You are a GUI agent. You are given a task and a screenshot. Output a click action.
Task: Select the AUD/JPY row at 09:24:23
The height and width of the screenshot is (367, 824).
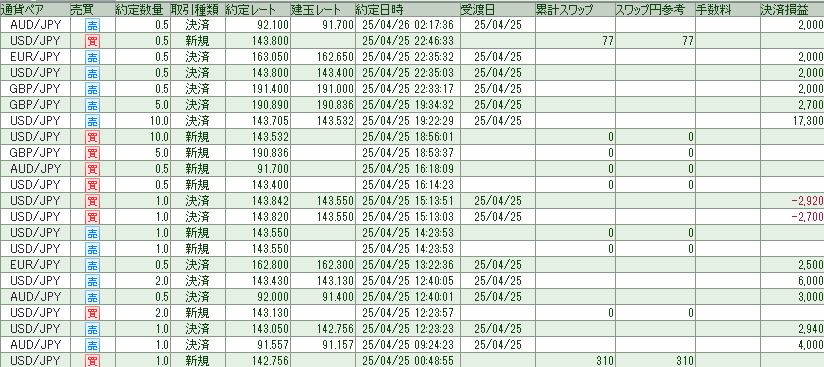tap(412, 345)
